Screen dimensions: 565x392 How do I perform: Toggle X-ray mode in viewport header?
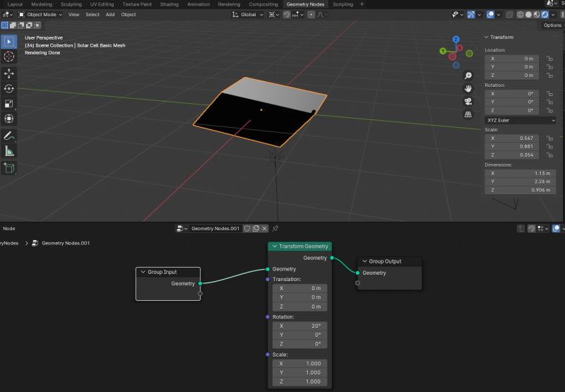click(509, 14)
